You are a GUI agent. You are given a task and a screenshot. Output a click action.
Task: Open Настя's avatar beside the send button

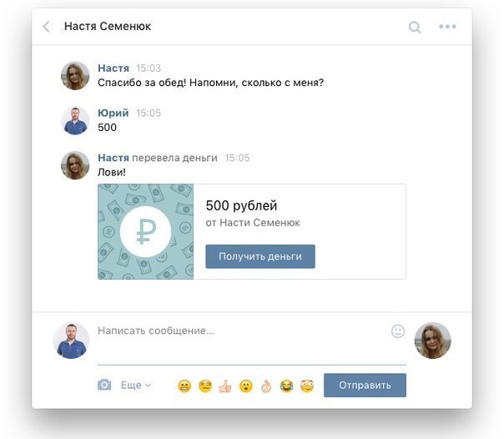432,341
